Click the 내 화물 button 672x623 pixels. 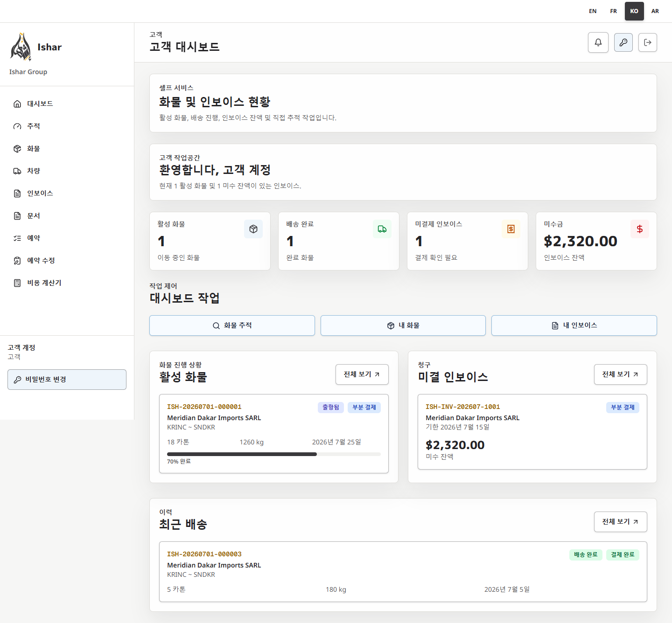pos(403,325)
